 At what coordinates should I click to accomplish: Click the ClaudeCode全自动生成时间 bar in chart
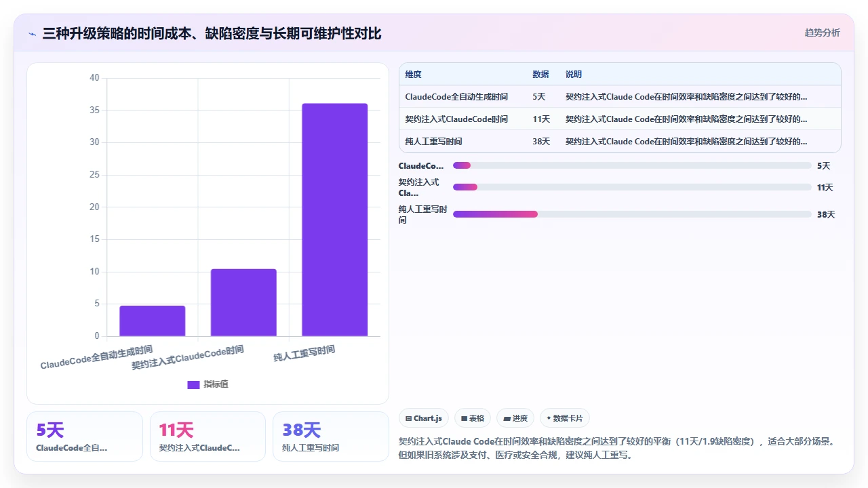153,321
